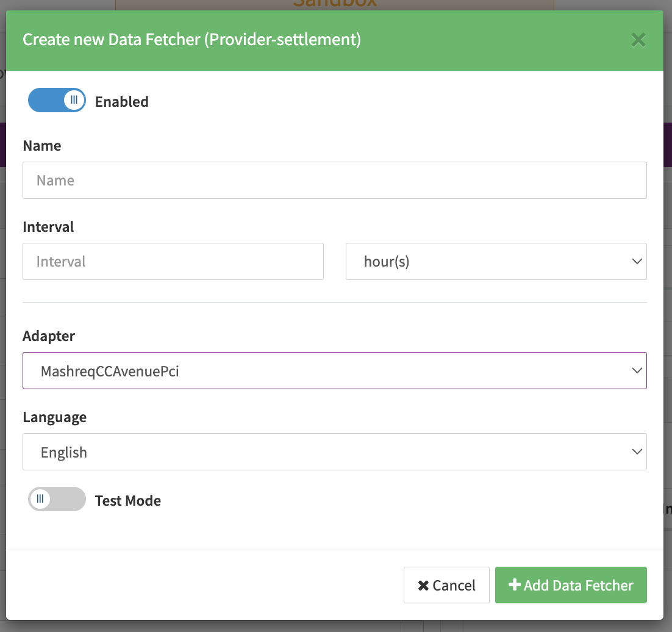Submit with the Add Data Fetcher button
Viewport: 672px width, 632px height.
tap(571, 585)
